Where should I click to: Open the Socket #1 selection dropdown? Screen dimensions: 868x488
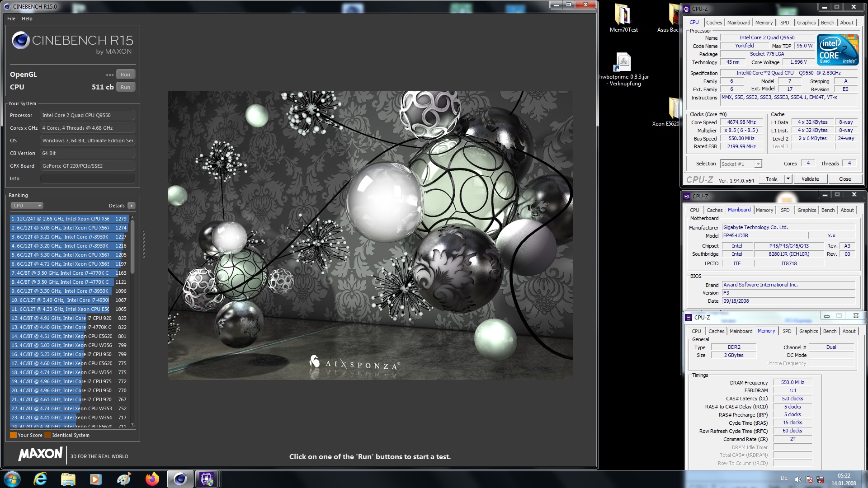[741, 164]
